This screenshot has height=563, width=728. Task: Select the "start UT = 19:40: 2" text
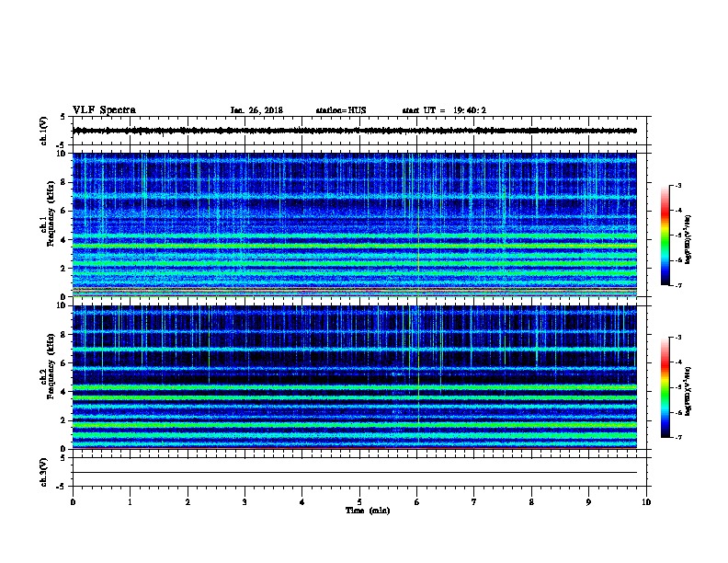click(x=444, y=110)
